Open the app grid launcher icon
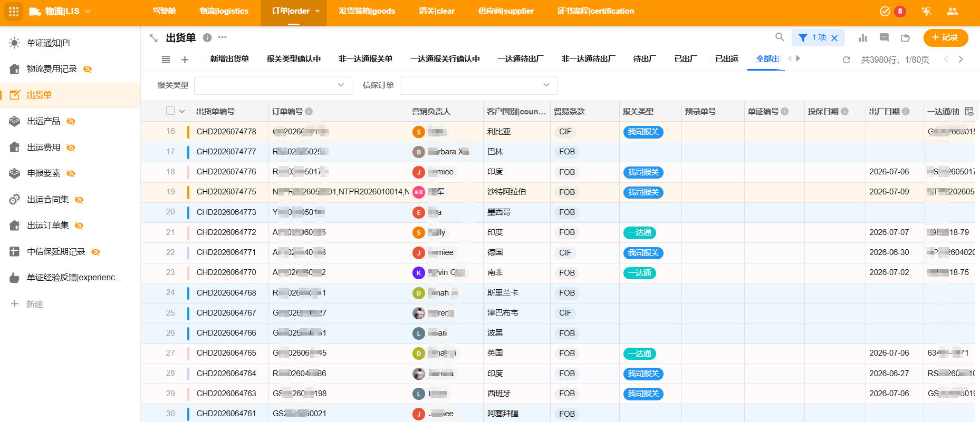 point(14,11)
